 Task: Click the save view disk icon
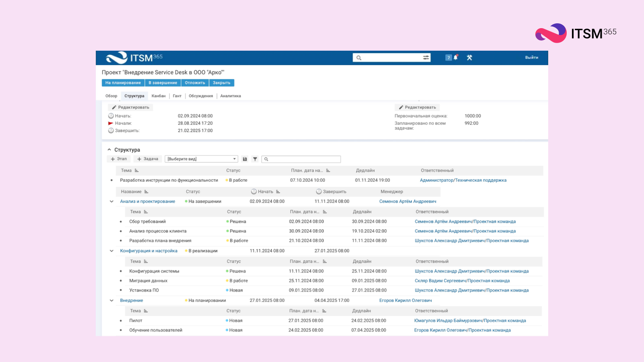tap(245, 159)
